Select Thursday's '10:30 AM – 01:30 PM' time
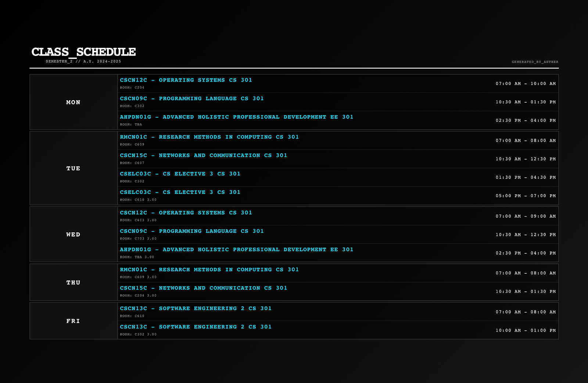This screenshot has width=588, height=383. tap(526, 292)
